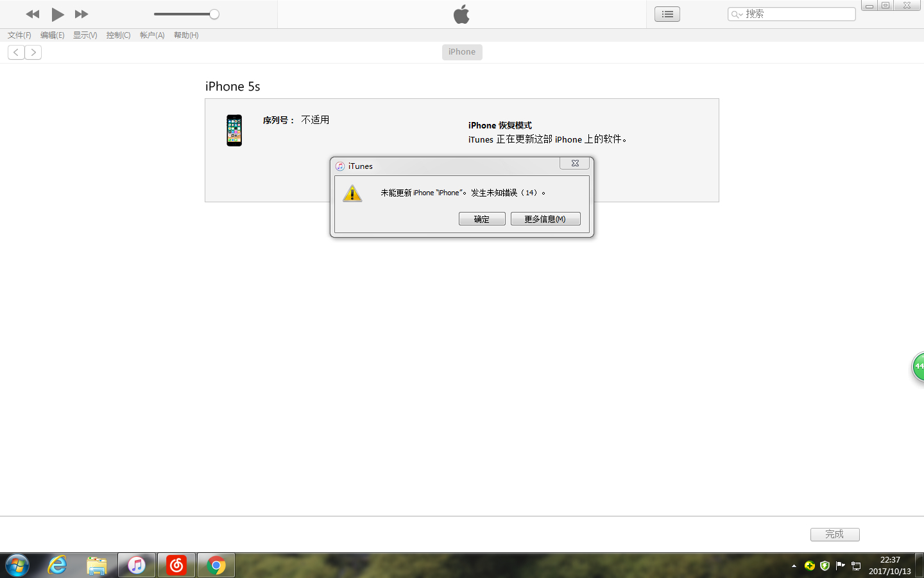This screenshot has height=578, width=924.
Task: Open the 文件(F) menu
Action: (19, 35)
